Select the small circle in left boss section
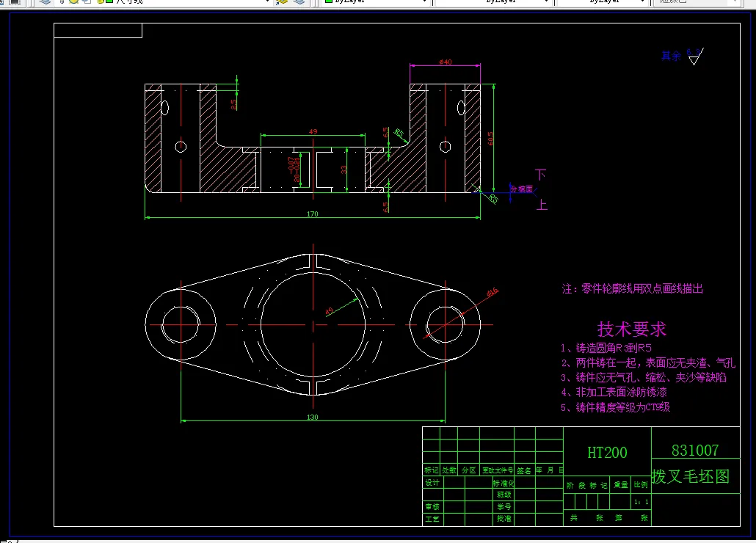The image size is (756, 543). (x=181, y=147)
